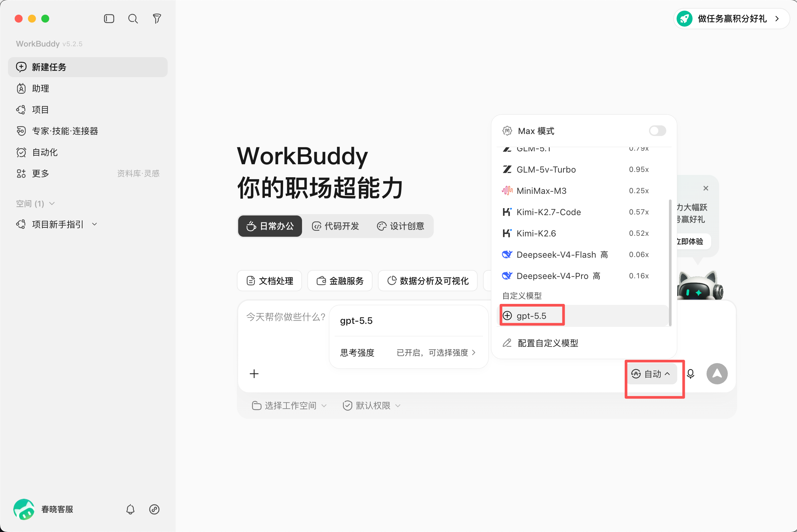The image size is (797, 532).
Task: Click the plus attachment icon
Action: pyautogui.click(x=254, y=373)
